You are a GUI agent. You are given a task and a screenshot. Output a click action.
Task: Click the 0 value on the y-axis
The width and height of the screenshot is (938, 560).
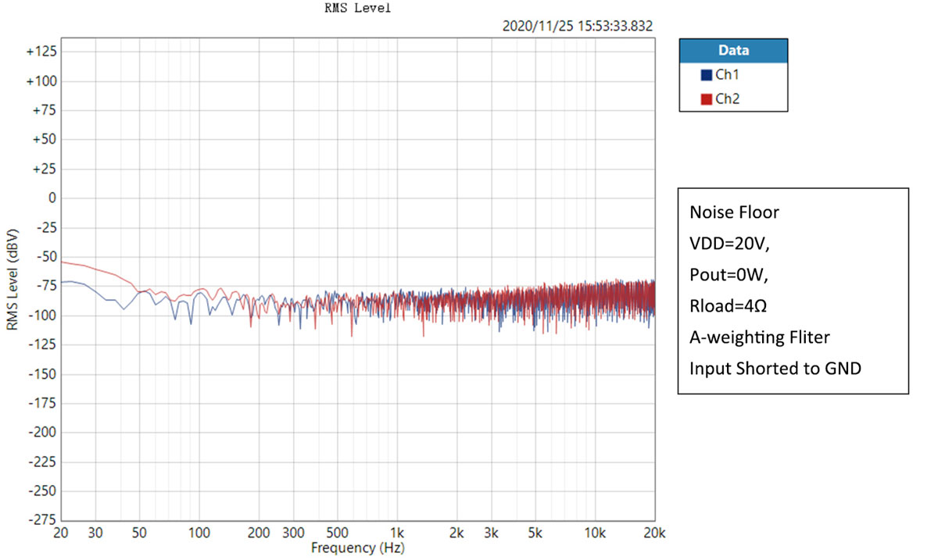point(52,198)
